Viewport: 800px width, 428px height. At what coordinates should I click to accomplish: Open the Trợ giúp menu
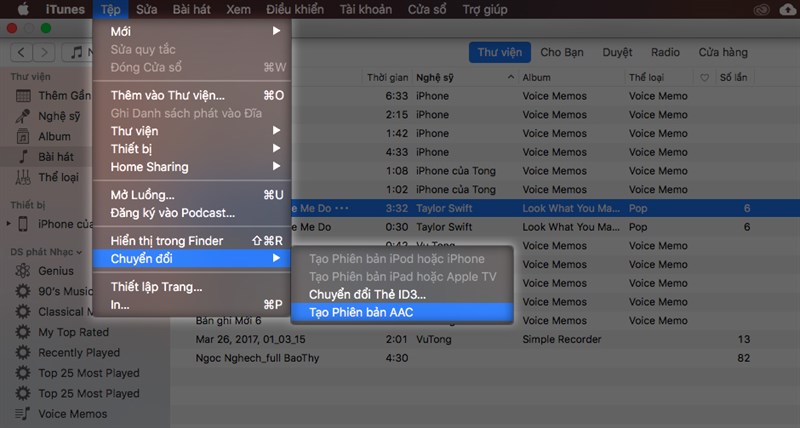tap(485, 10)
